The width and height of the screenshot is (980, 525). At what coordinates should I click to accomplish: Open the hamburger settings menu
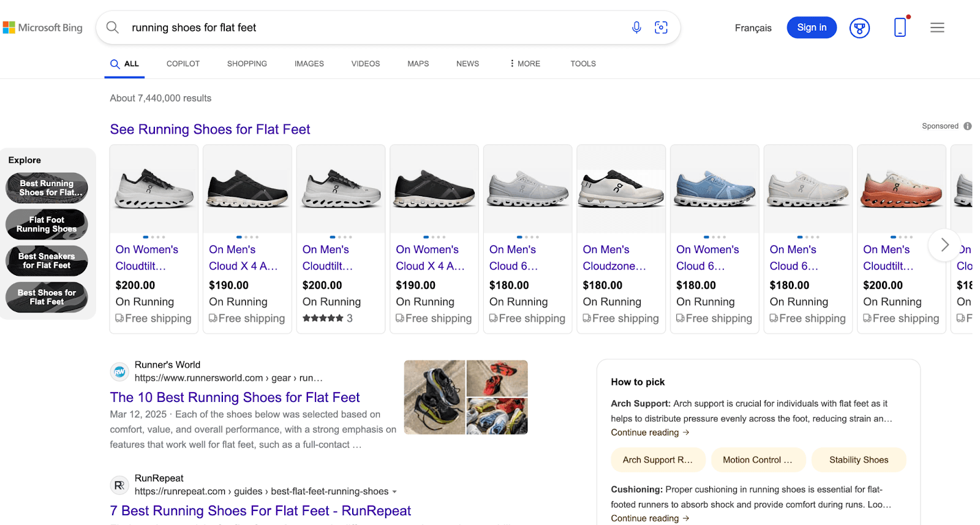click(937, 28)
